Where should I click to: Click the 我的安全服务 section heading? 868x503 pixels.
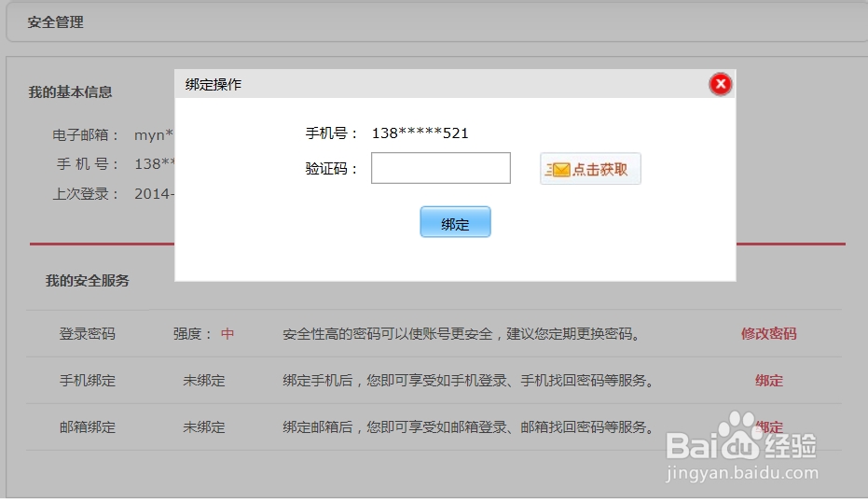[88, 281]
